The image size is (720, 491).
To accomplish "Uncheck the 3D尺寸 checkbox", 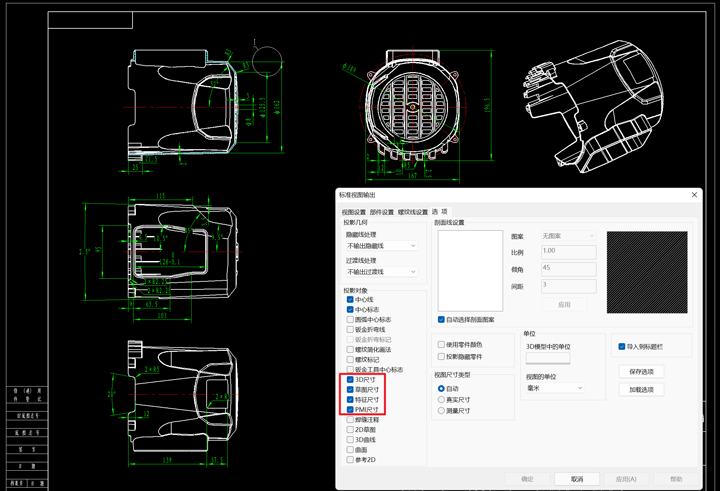I will [x=350, y=380].
